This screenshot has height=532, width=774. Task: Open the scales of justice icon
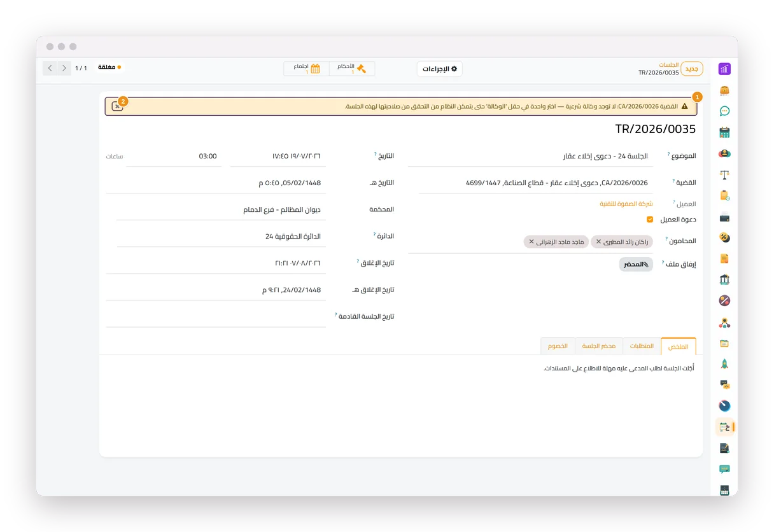724,174
